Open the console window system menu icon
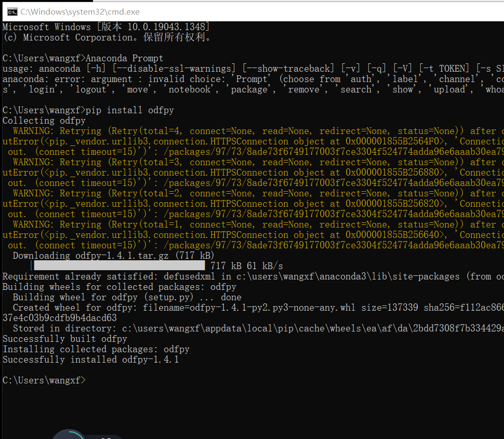This screenshot has width=504, height=439. pyautogui.click(x=11, y=11)
